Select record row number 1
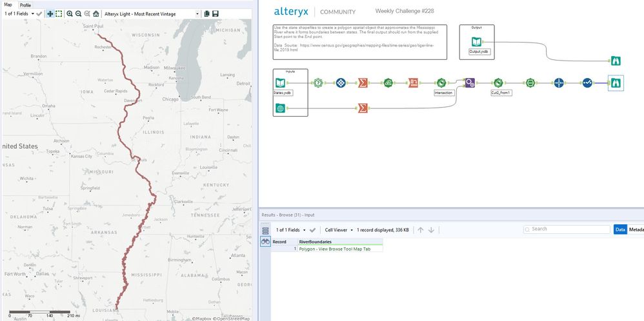 pyautogui.click(x=284, y=249)
